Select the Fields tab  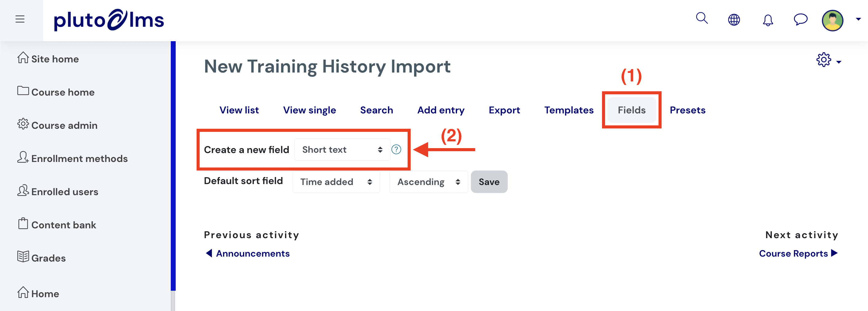[x=631, y=110]
